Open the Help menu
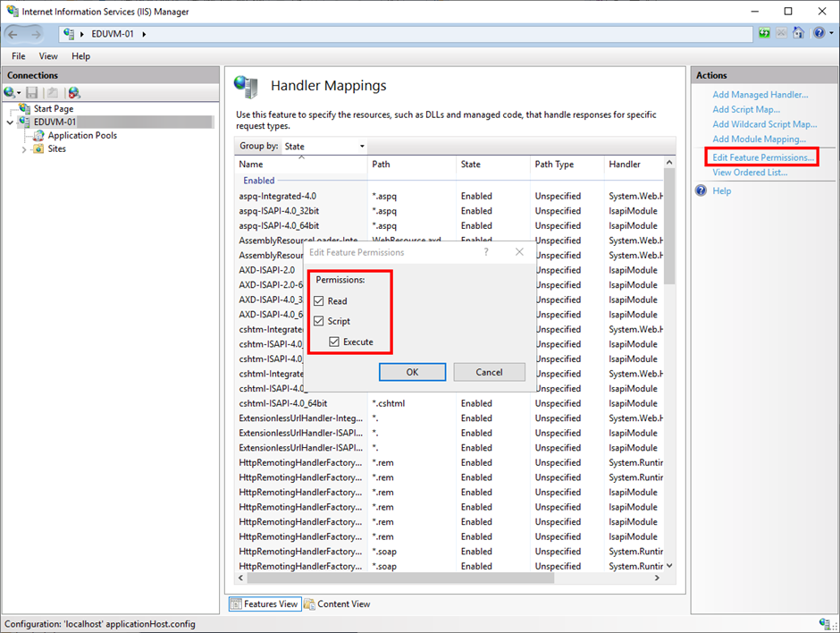The image size is (840, 633). 81,56
